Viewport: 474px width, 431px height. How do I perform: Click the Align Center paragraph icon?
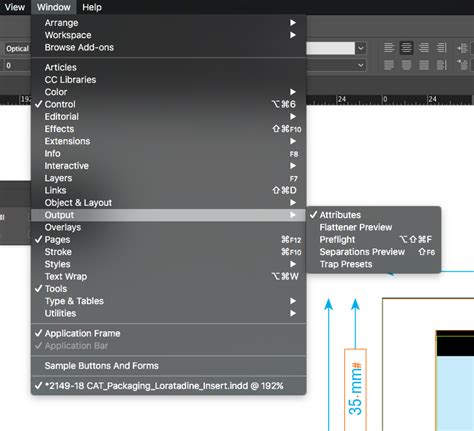[x=406, y=47]
